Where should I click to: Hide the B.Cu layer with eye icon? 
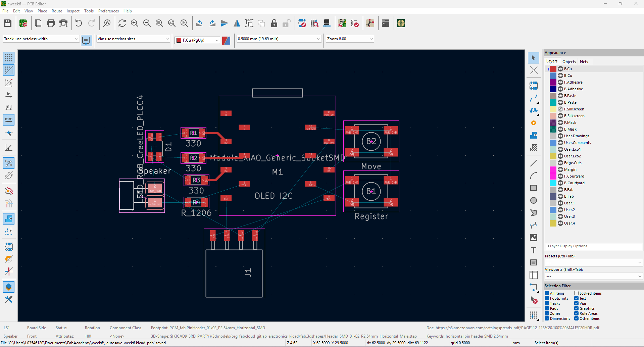560,76
